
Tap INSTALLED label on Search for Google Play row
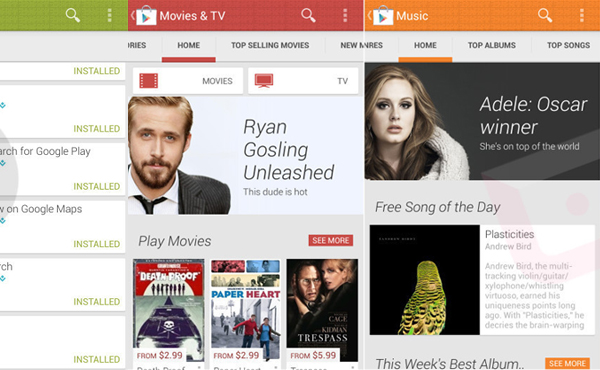click(97, 186)
